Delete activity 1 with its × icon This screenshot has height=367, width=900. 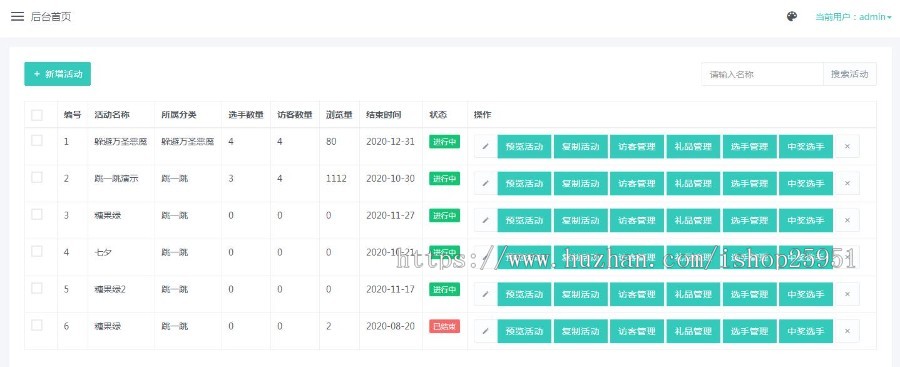[847, 146]
